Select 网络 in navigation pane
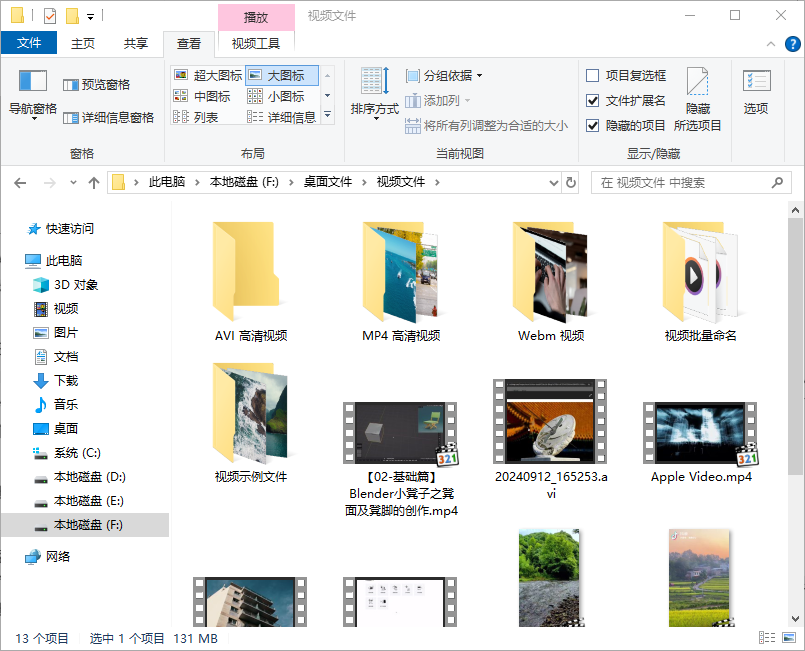 pos(48,557)
